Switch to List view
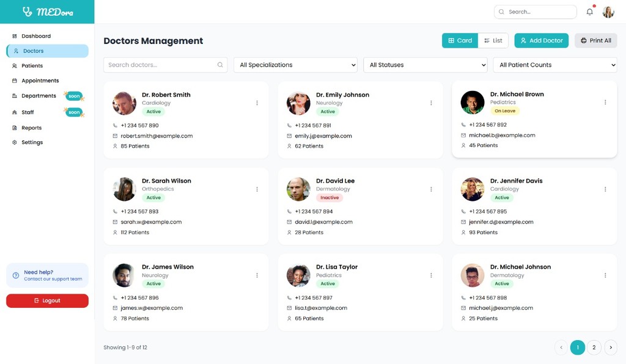This screenshot has width=626, height=364. (x=493, y=41)
